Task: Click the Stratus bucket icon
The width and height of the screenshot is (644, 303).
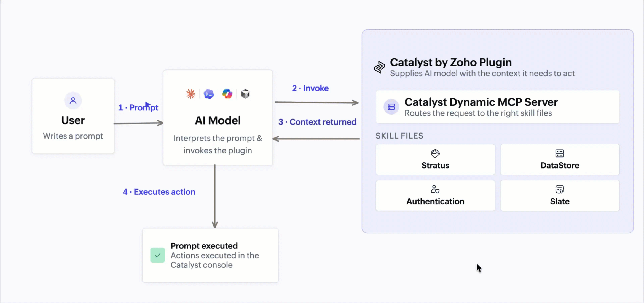Action: point(435,153)
